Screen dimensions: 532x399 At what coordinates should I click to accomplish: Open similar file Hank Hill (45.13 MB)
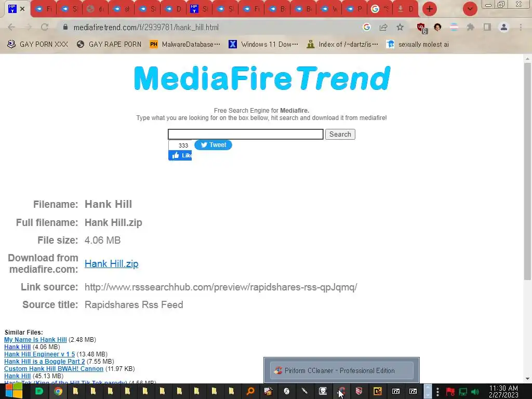[17, 376]
